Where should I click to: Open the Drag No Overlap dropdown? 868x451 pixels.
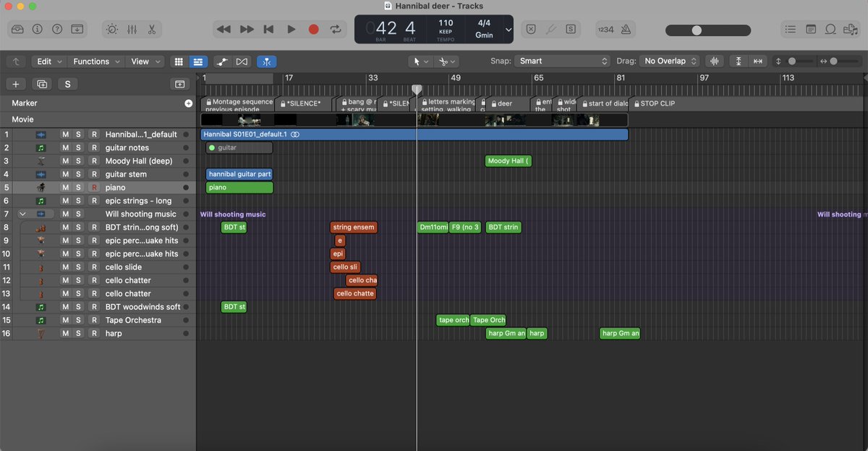[x=670, y=62]
